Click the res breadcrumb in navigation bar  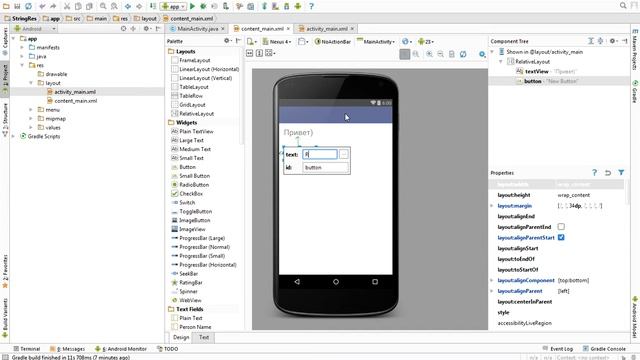[x=121, y=18]
